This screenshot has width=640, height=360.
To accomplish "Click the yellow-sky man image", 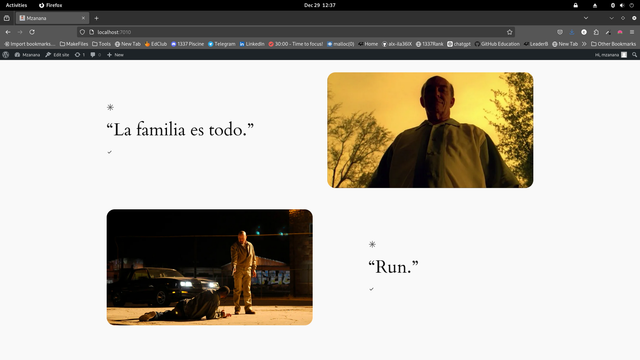I will point(430,130).
